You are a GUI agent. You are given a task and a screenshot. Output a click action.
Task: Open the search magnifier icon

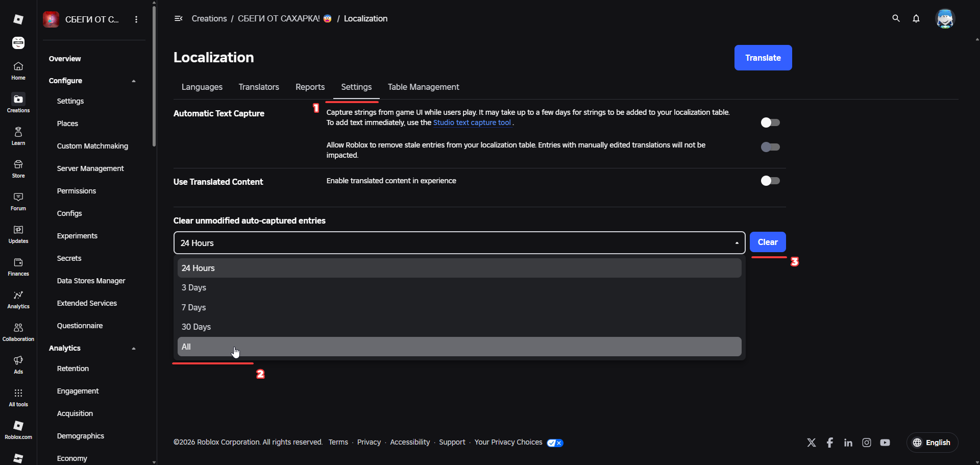[896, 18]
